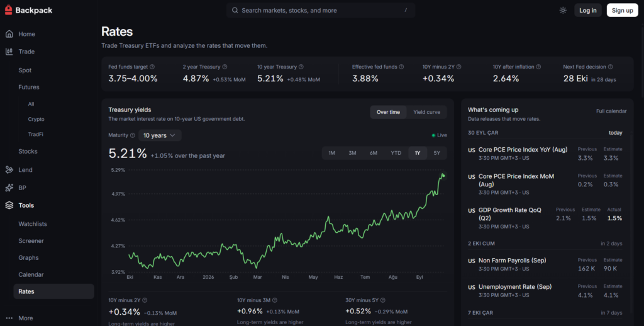This screenshot has width=644, height=326.
Task: Click the Trade chart icon in sidebar
Action: (x=9, y=52)
